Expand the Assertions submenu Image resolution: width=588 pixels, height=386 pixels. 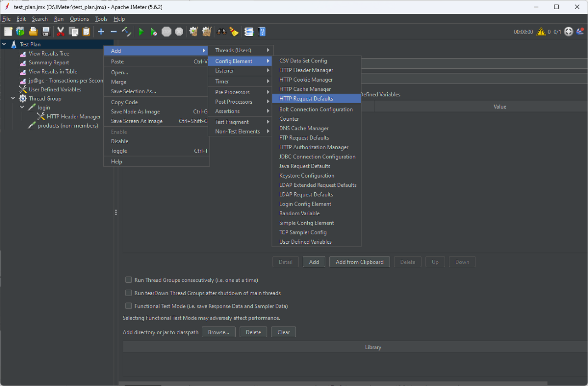tap(241, 111)
